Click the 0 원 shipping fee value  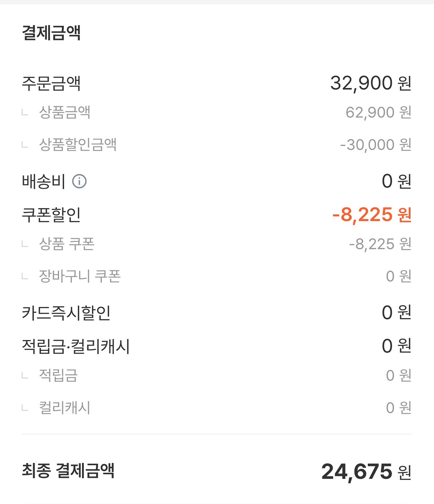coord(397,181)
